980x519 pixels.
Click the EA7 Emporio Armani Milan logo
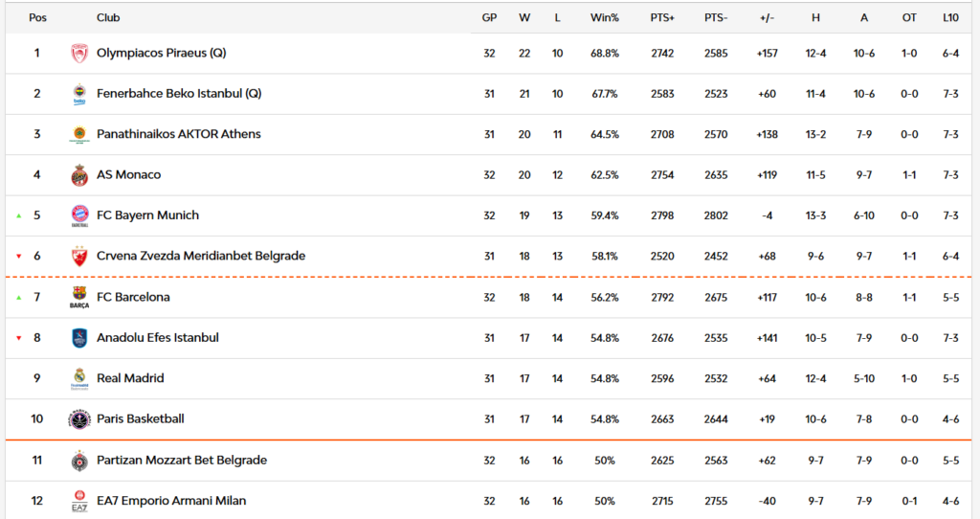79,502
